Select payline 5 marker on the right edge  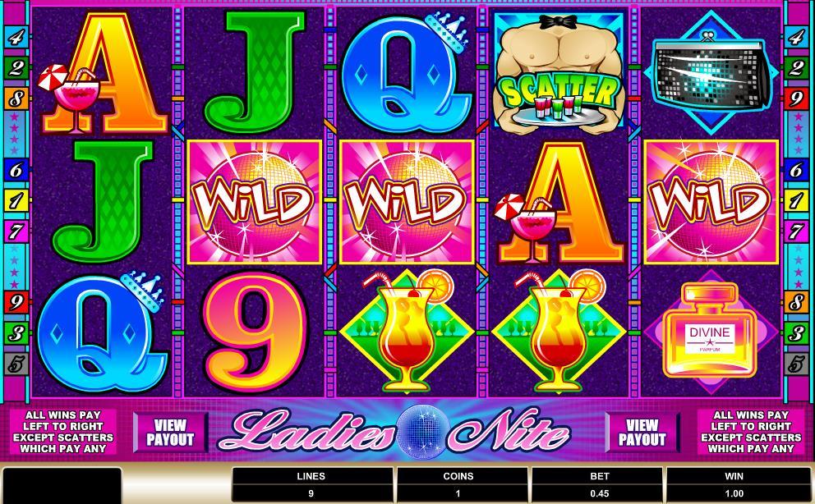click(796, 364)
